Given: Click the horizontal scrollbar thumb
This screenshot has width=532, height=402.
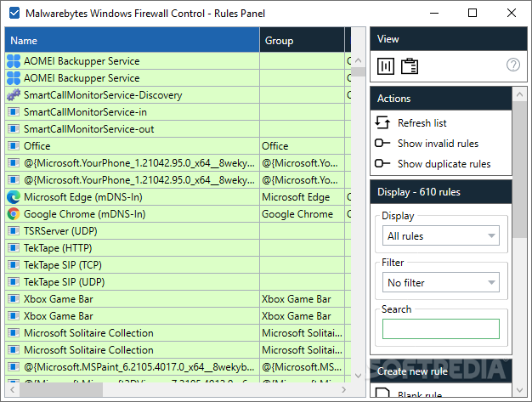Looking at the screenshot, I should (61, 389).
